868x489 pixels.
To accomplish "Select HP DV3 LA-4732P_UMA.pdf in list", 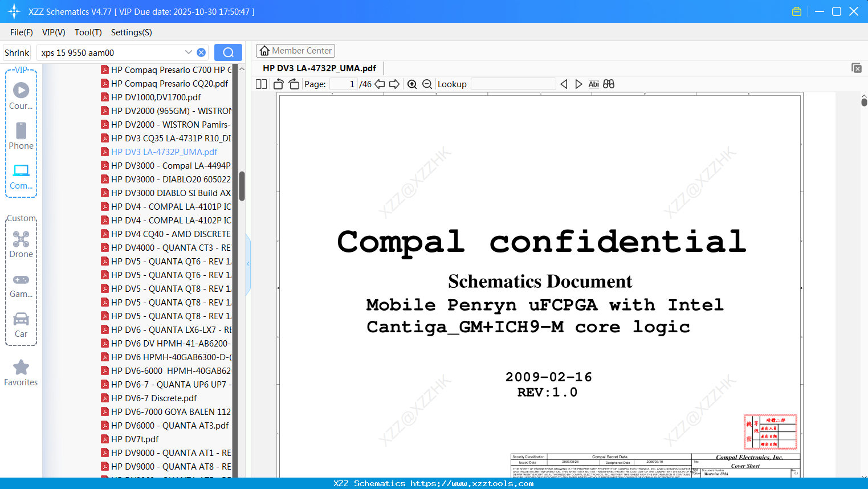I will click(x=159, y=152).
